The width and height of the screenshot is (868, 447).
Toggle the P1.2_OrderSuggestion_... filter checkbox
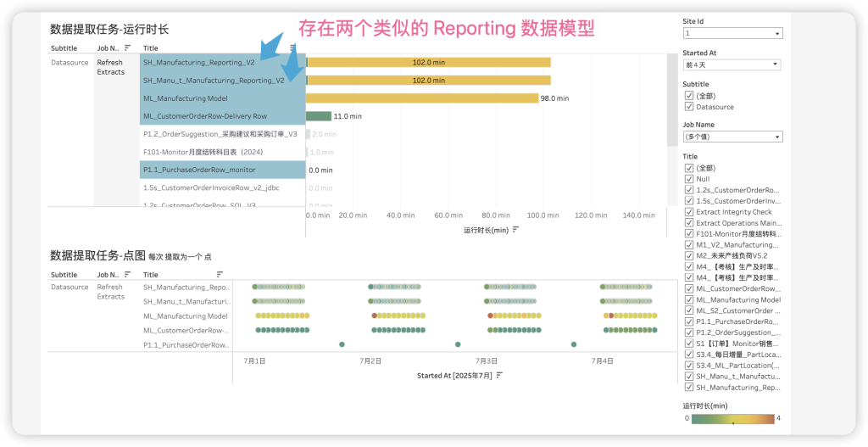pos(689,332)
